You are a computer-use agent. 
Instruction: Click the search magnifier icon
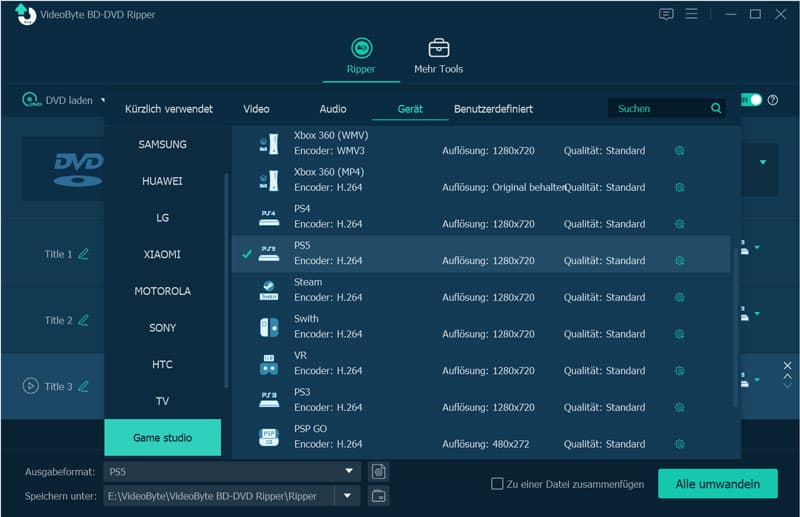tap(716, 108)
